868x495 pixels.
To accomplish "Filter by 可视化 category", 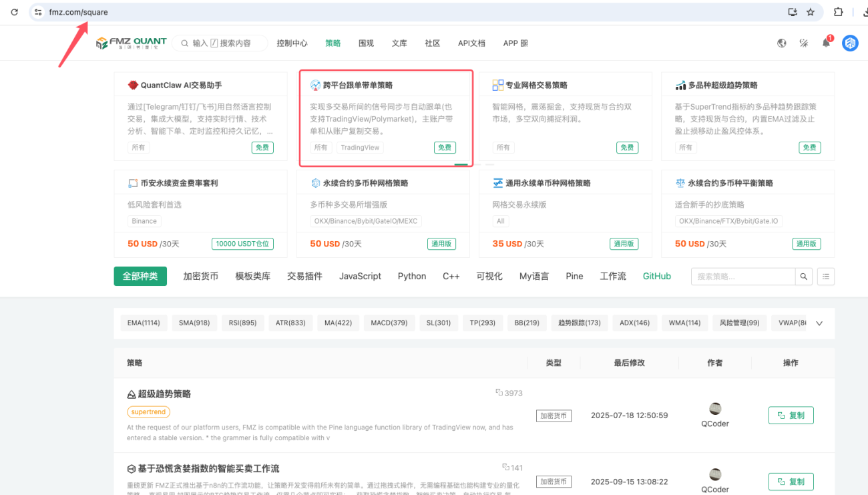I will coord(489,276).
